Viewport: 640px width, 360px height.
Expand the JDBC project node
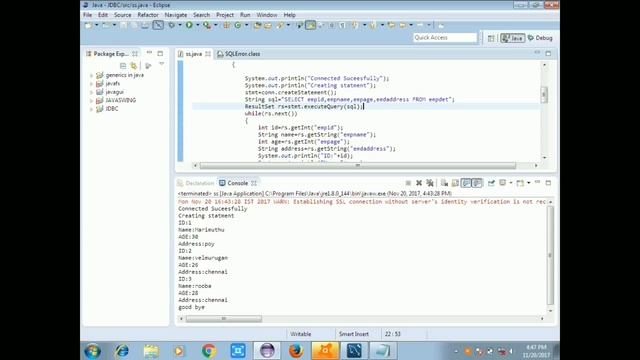pos(92,109)
